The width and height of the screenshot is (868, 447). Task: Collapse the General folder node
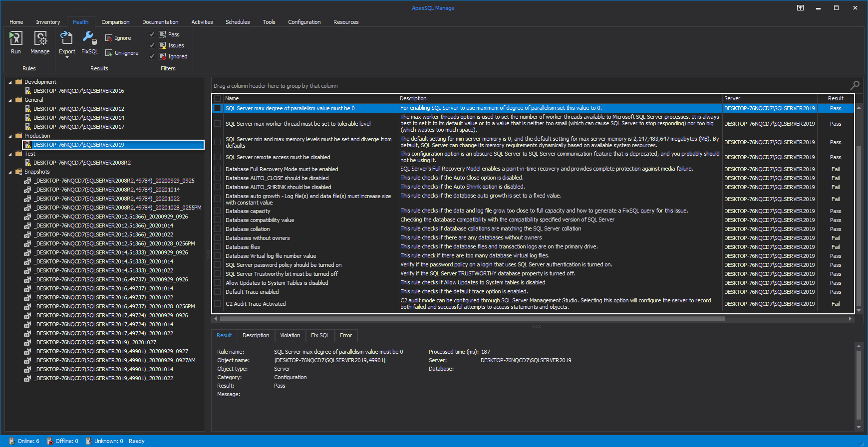[x=10, y=100]
